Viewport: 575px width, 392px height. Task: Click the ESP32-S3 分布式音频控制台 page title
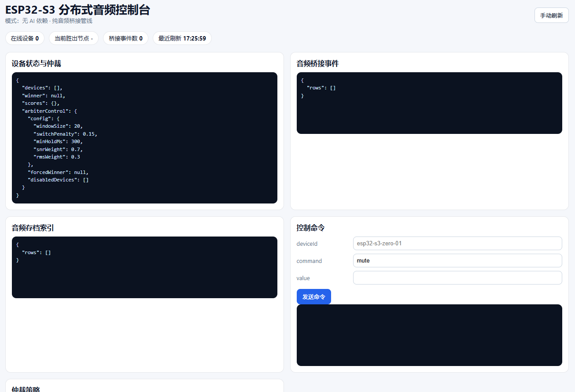pyautogui.click(x=77, y=10)
